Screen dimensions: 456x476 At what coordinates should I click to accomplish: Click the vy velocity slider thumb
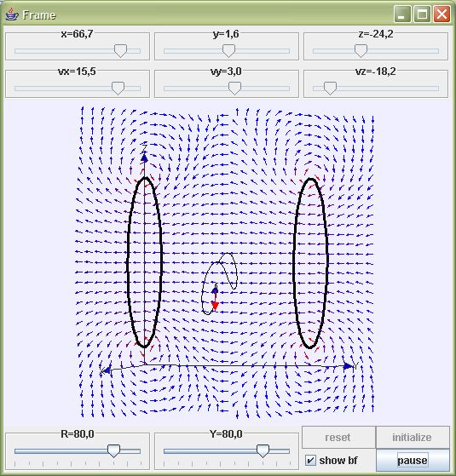234,88
